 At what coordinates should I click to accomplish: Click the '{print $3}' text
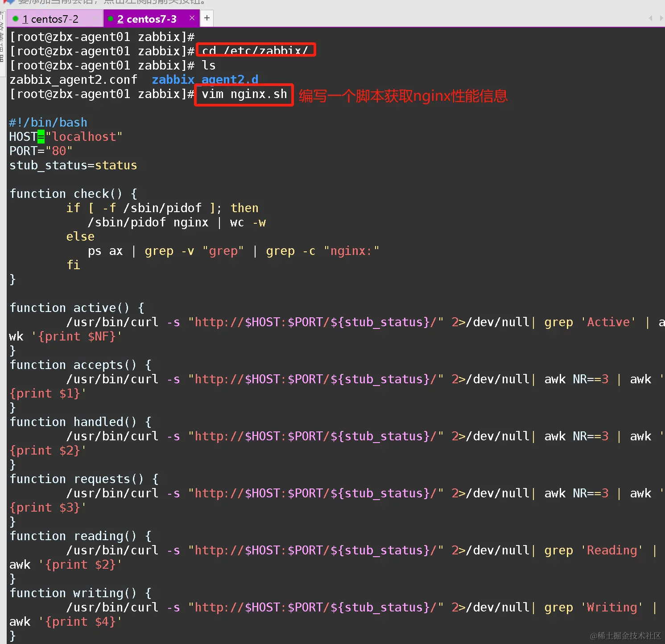pos(45,508)
